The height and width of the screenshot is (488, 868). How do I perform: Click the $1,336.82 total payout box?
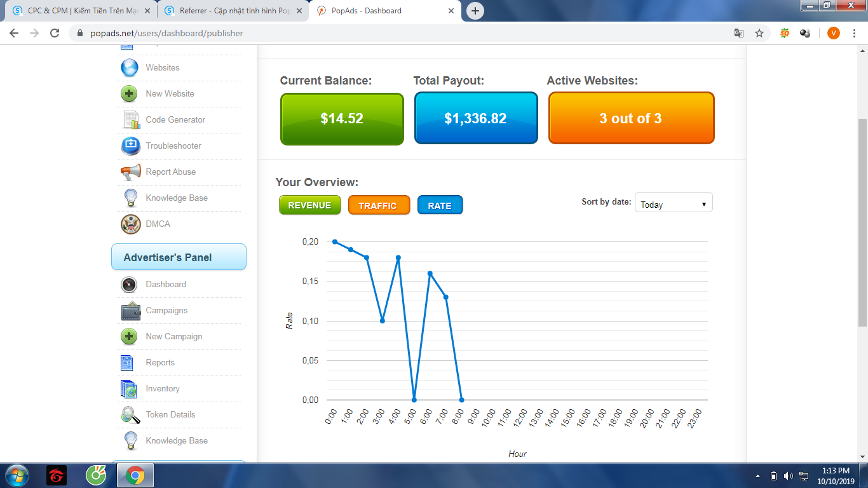(476, 119)
